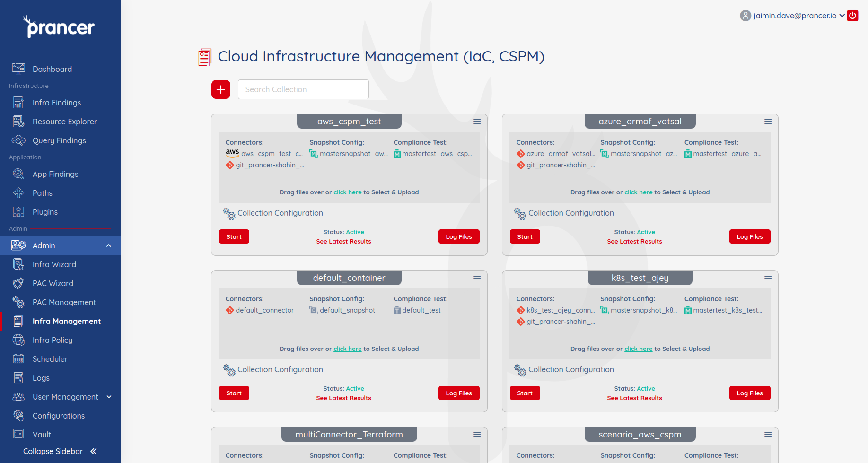Start the default_container collection
868x463 pixels.
(234, 393)
